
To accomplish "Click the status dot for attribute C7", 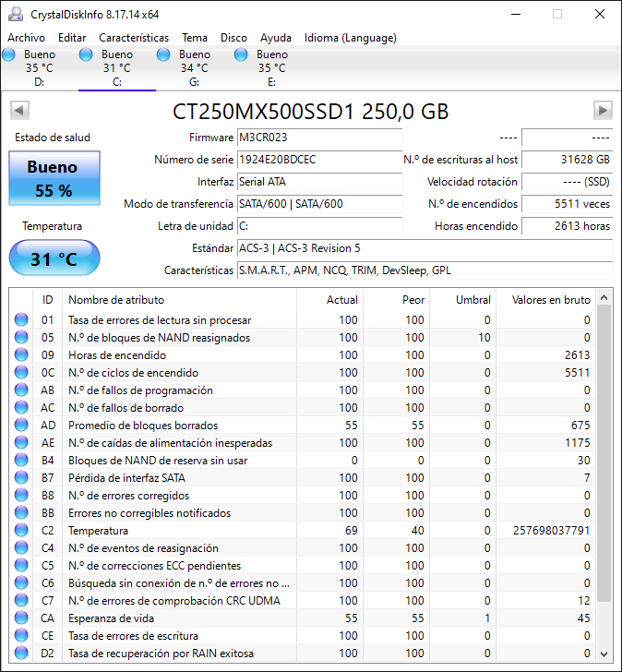I will click(21, 600).
